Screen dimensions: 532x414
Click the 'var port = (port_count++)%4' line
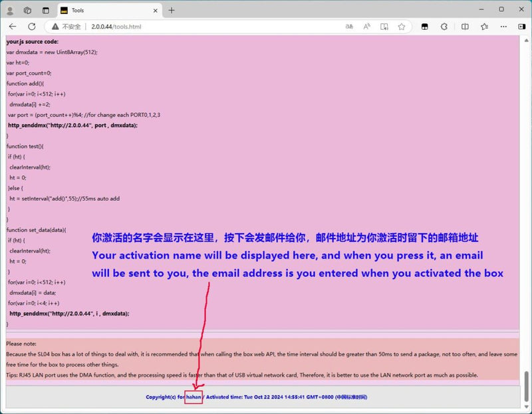[84, 114]
